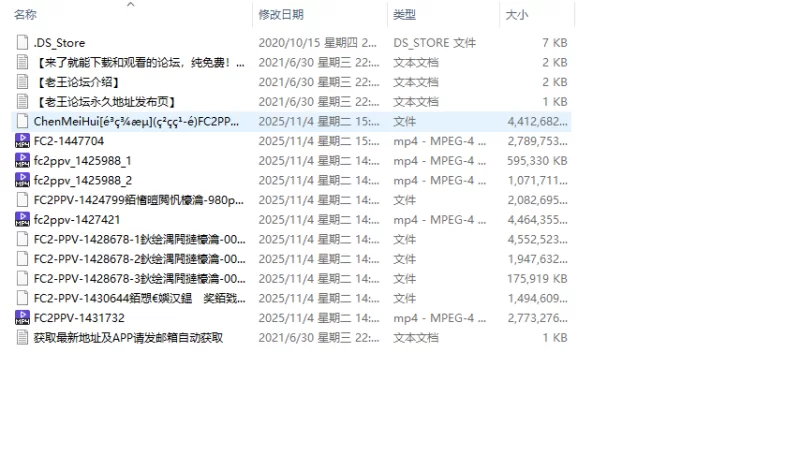This screenshot has height=455, width=800.
Task: Click the fc2ppv_1425988_1 mp4 icon
Action: point(22,160)
